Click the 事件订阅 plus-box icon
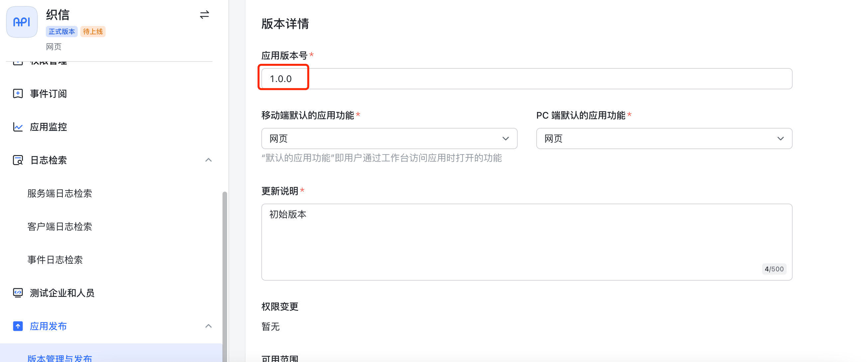This screenshot has height=362, width=868. [x=18, y=94]
